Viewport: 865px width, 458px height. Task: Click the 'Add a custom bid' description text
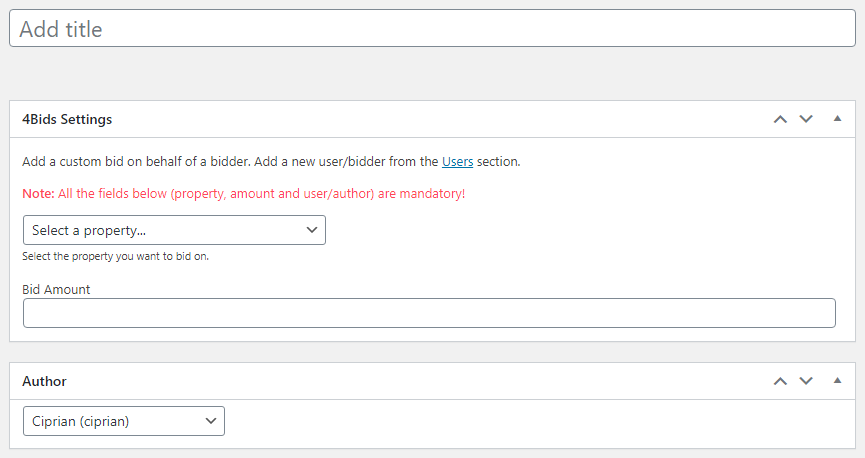tap(200, 161)
